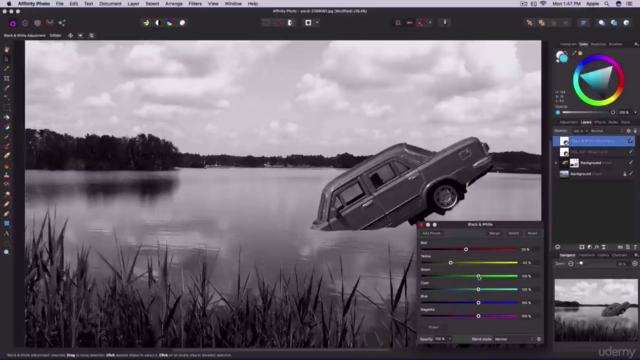Screen dimensions: 640x360
Task: Select the View (hand) tool
Action: coord(7,49)
